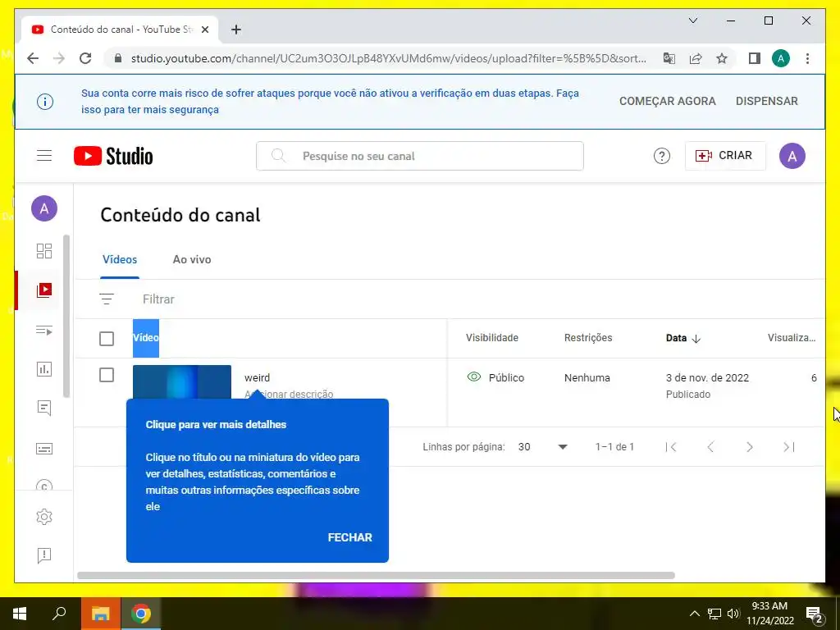Click the COMEÇAR AGORA button
The height and width of the screenshot is (630, 840).
(x=668, y=101)
